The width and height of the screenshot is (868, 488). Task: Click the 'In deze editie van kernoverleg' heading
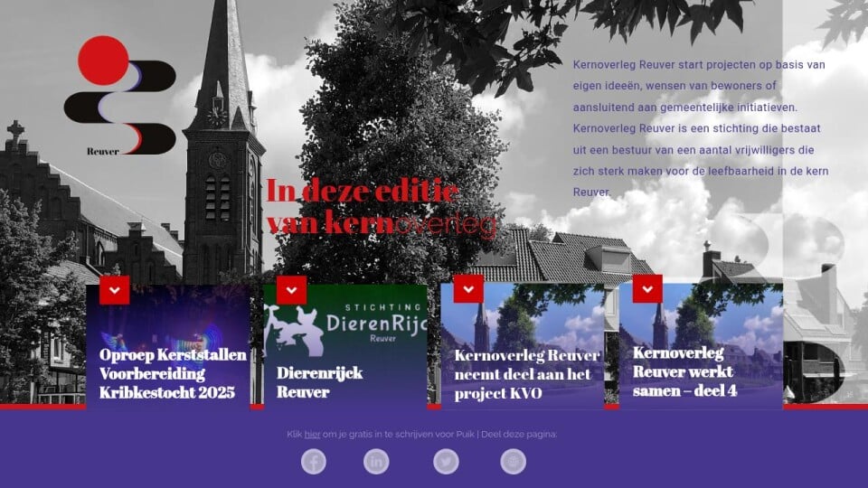[381, 208]
